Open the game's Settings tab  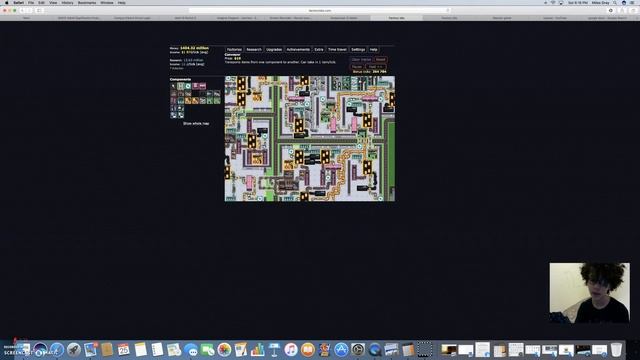[x=358, y=49]
